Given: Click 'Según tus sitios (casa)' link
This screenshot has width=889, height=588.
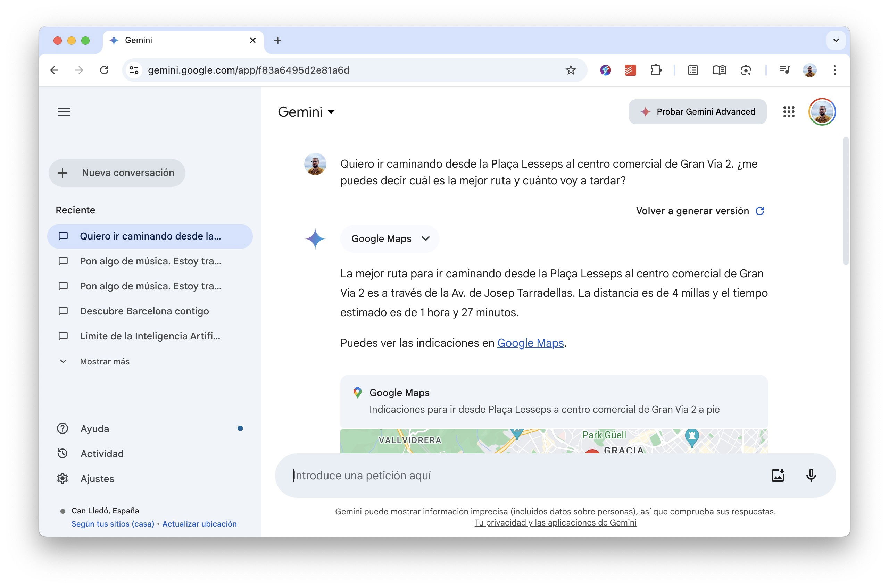Looking at the screenshot, I should (113, 524).
